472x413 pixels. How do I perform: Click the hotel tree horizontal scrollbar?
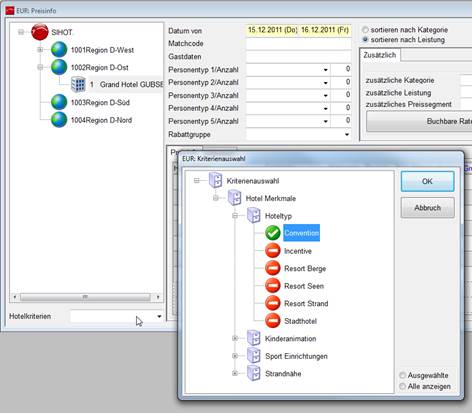click(86, 297)
